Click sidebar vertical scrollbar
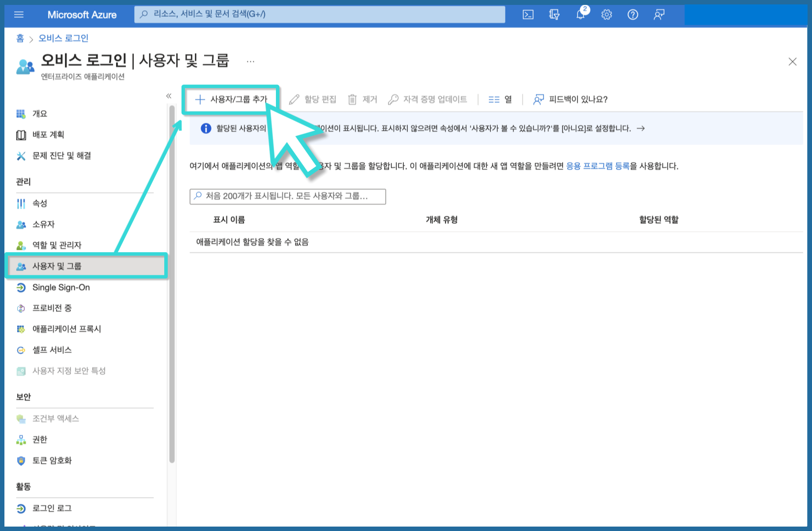Image resolution: width=812 pixels, height=531 pixels. click(x=172, y=284)
